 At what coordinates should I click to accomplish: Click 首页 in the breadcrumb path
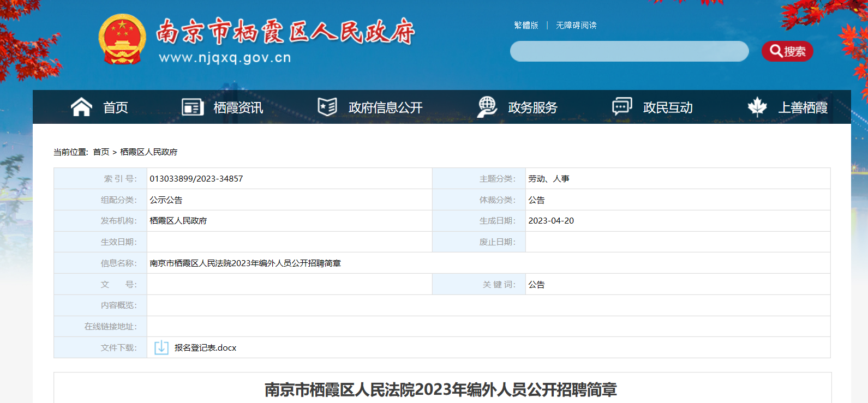101,152
